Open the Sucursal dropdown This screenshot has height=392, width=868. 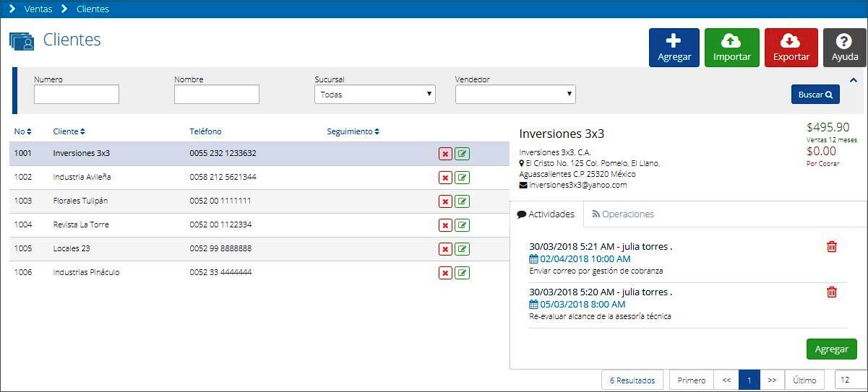[x=375, y=95]
